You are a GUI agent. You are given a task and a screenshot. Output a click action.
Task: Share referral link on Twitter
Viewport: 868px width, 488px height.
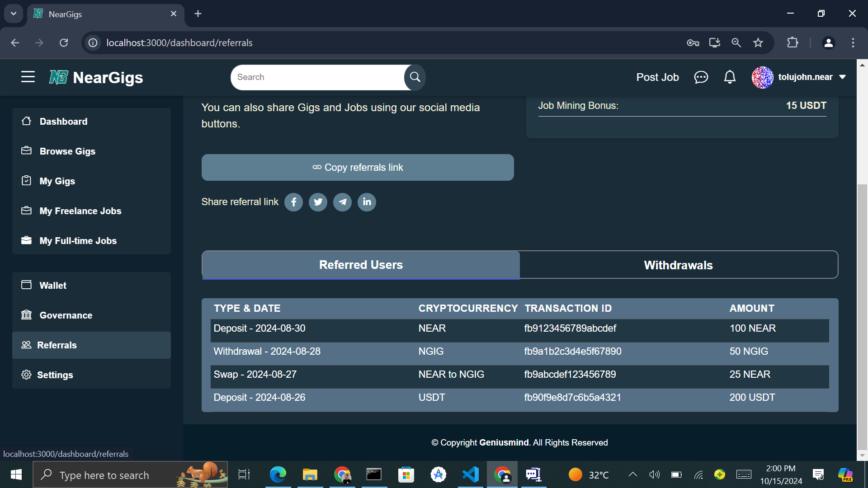pos(318,202)
